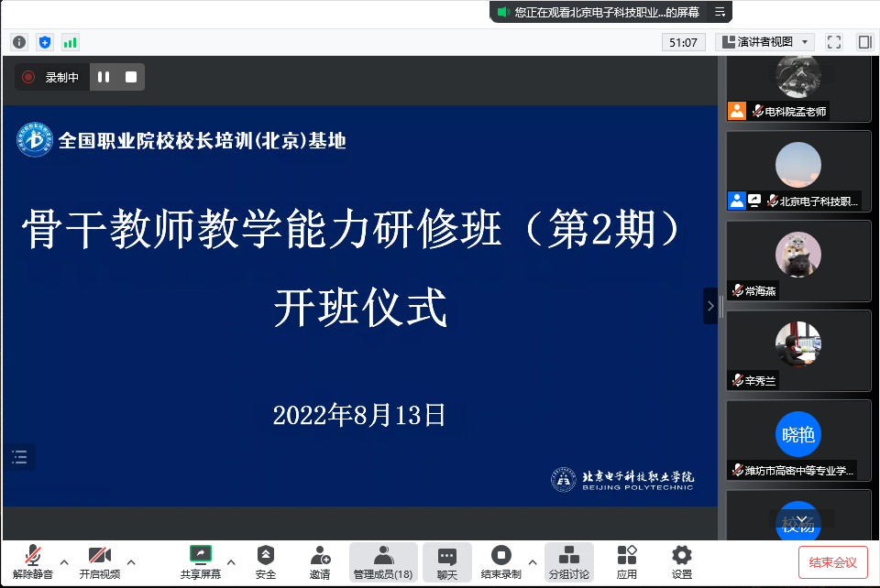Pause the recording
880x588 pixels.
click(104, 78)
